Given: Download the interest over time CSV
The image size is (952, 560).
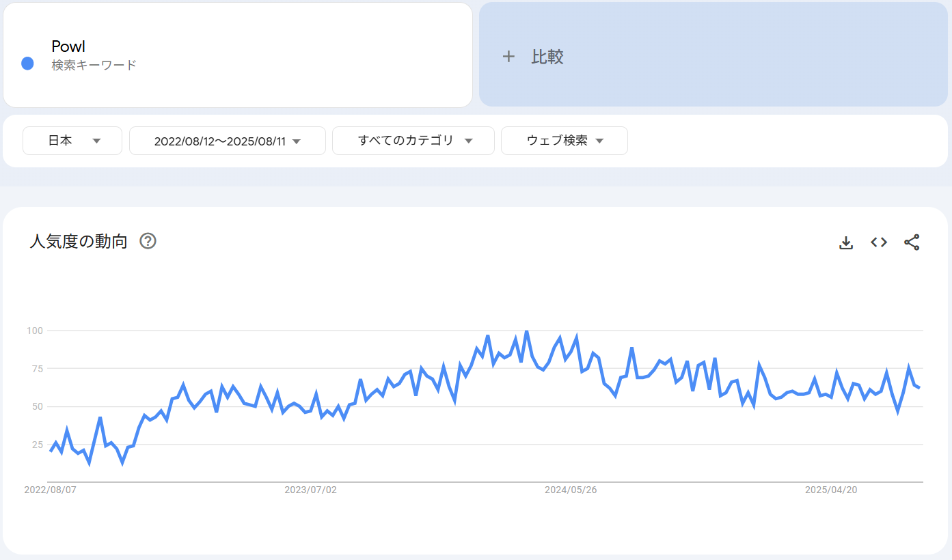Looking at the screenshot, I should coord(846,242).
